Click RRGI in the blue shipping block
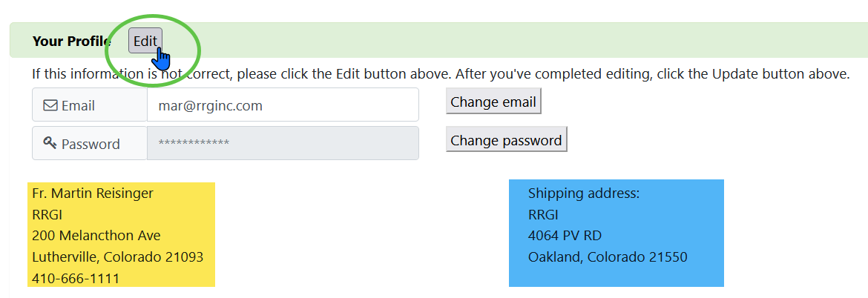Viewport: 868px width, 298px height. [543, 215]
